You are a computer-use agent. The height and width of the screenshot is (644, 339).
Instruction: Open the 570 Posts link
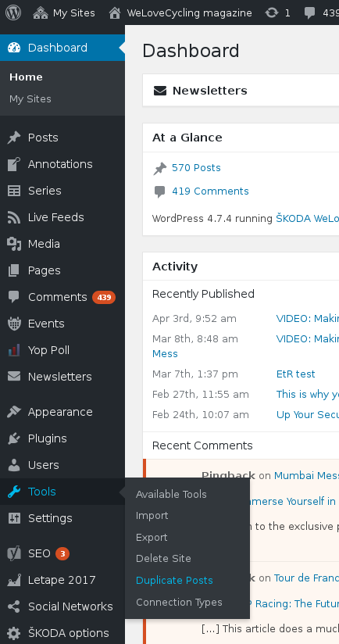(x=196, y=167)
